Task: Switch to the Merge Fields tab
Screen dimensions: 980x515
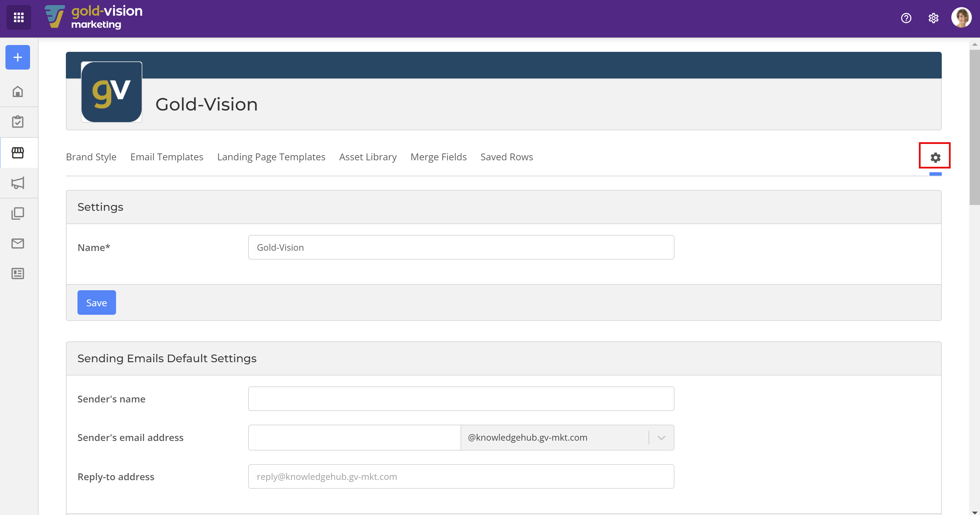Action: pyautogui.click(x=438, y=157)
